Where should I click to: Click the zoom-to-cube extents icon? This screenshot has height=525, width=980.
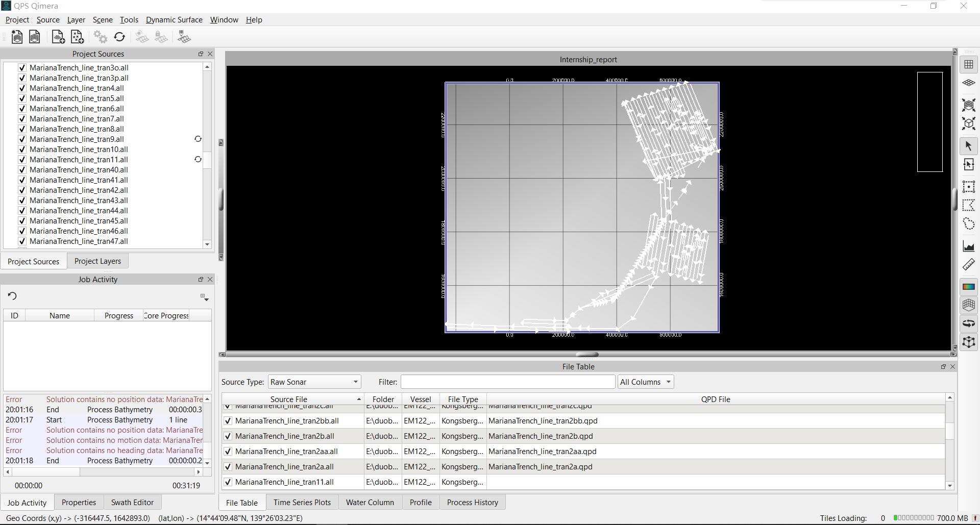click(969, 124)
